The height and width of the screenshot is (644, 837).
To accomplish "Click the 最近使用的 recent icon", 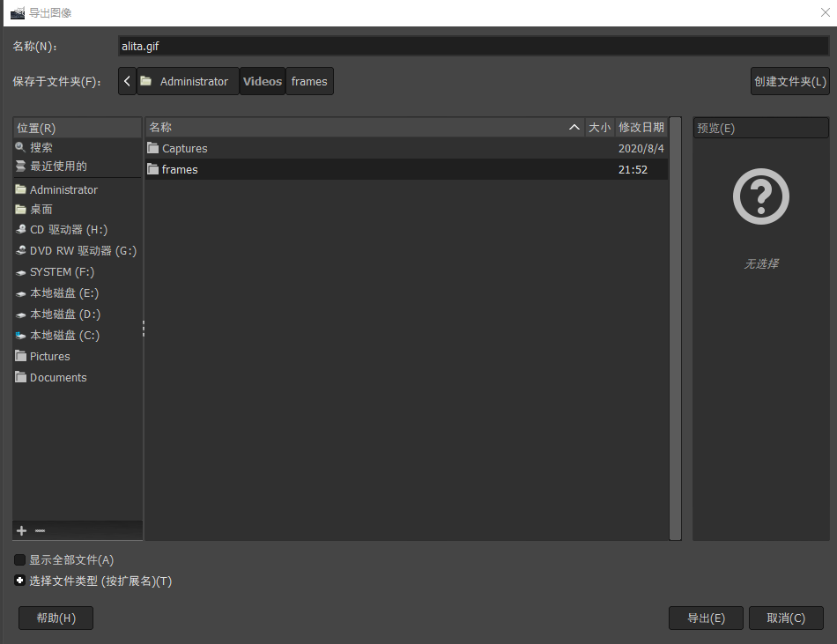I will pos(20,166).
